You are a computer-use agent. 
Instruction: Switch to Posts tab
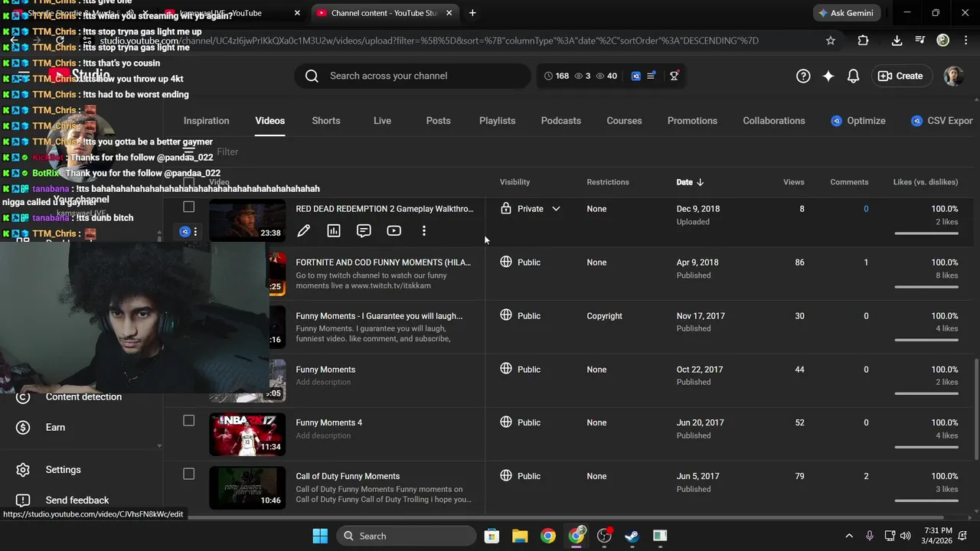(438, 121)
